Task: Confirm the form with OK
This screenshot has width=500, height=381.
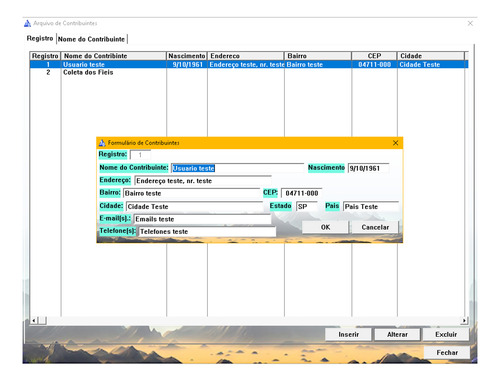Action: pos(325,227)
